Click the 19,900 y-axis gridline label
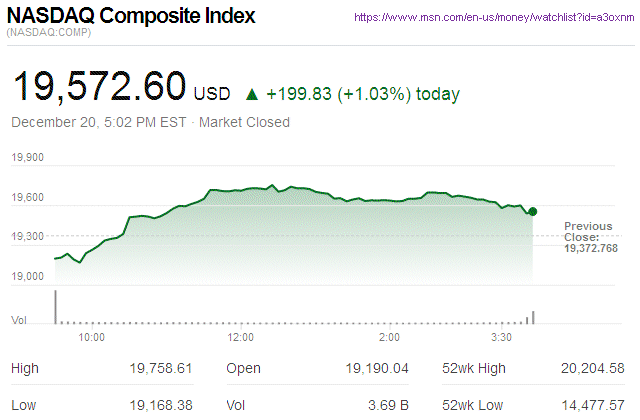Viewport: 640px width, 420px height. (x=28, y=158)
